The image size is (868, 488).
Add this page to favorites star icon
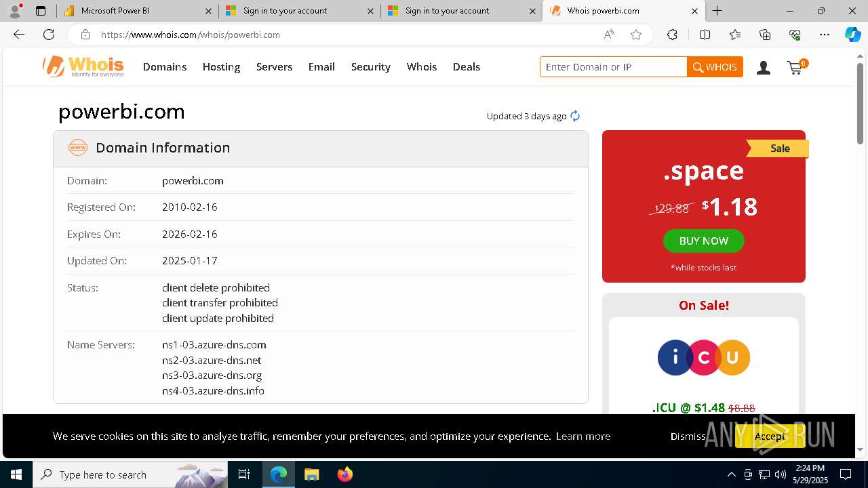pyautogui.click(x=636, y=35)
